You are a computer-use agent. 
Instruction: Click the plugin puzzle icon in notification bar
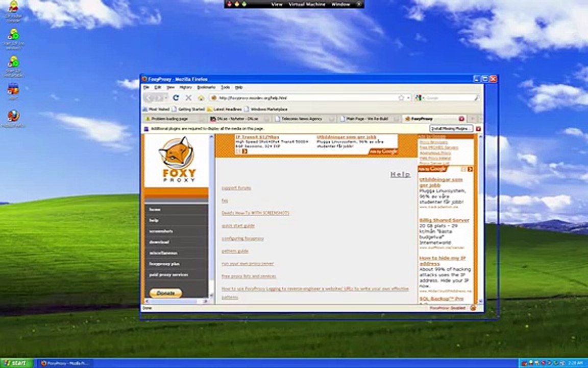click(146, 128)
